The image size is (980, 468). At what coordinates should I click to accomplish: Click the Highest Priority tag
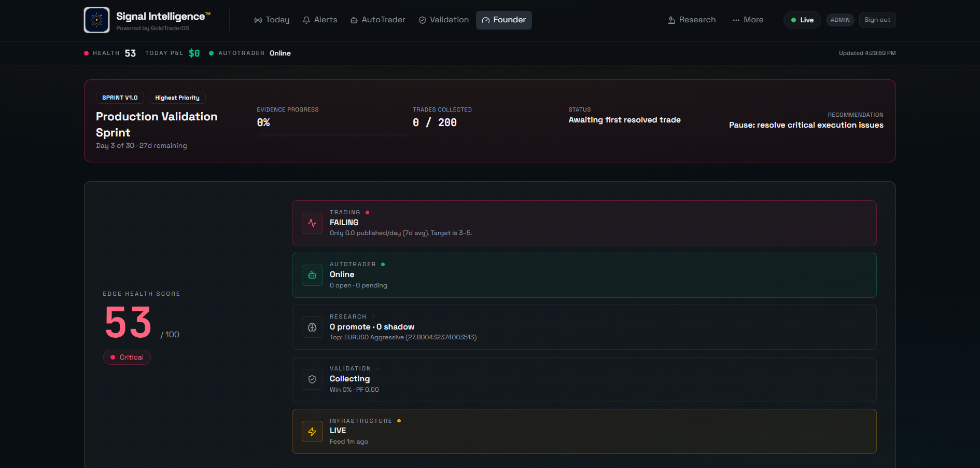(x=177, y=98)
